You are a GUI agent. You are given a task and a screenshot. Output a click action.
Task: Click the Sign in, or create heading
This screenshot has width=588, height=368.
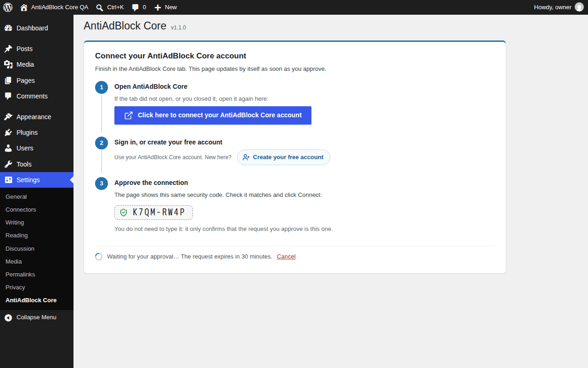(168, 142)
